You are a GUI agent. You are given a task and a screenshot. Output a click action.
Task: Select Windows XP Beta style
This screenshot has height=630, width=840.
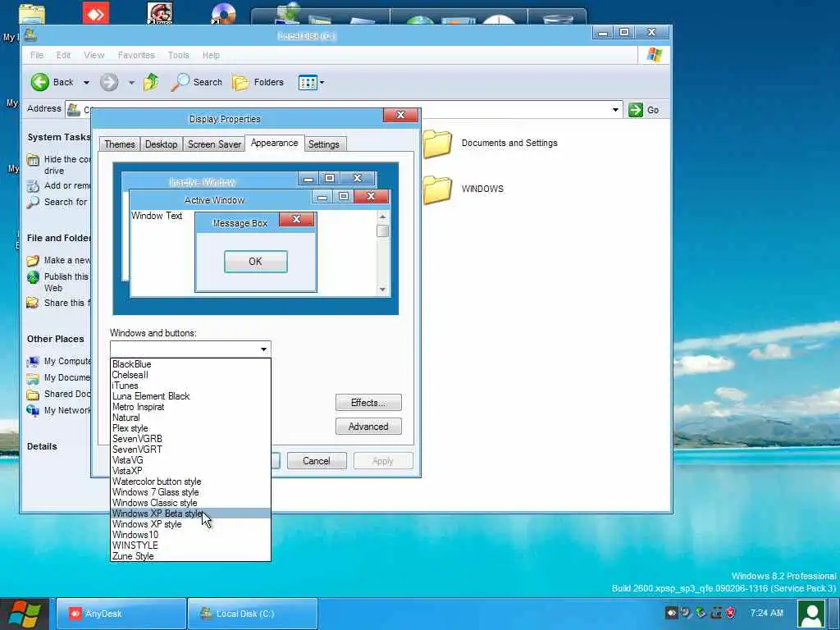click(x=190, y=514)
